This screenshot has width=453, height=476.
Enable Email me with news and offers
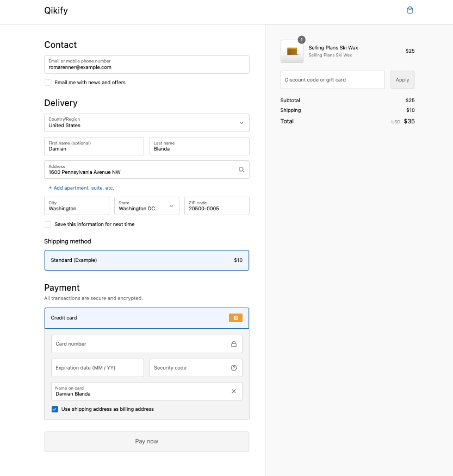click(48, 83)
